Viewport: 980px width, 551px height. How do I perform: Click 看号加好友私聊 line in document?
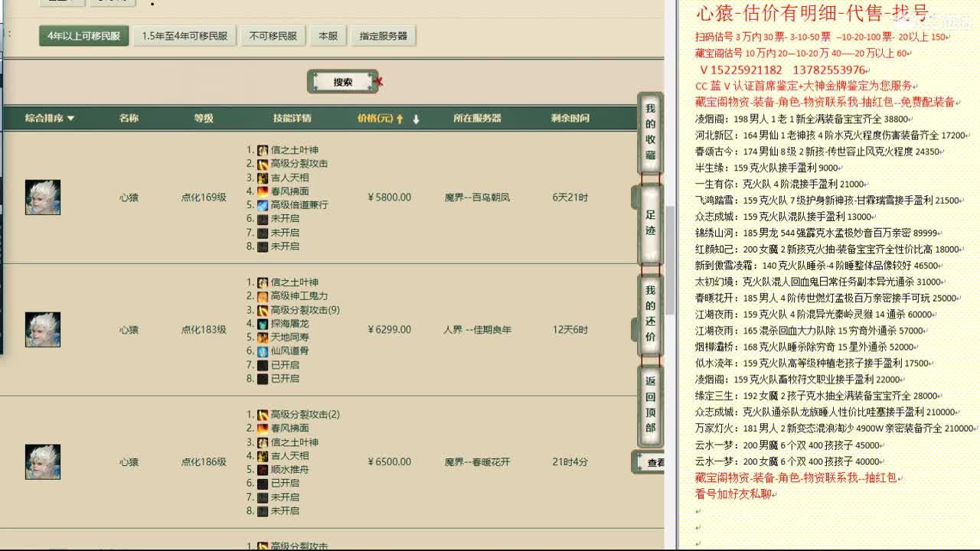736,494
